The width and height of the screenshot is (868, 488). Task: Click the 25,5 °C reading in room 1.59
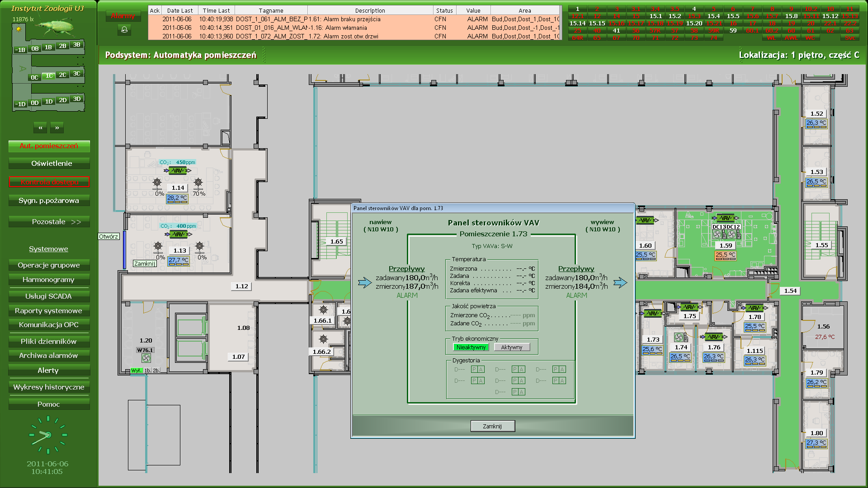click(725, 255)
